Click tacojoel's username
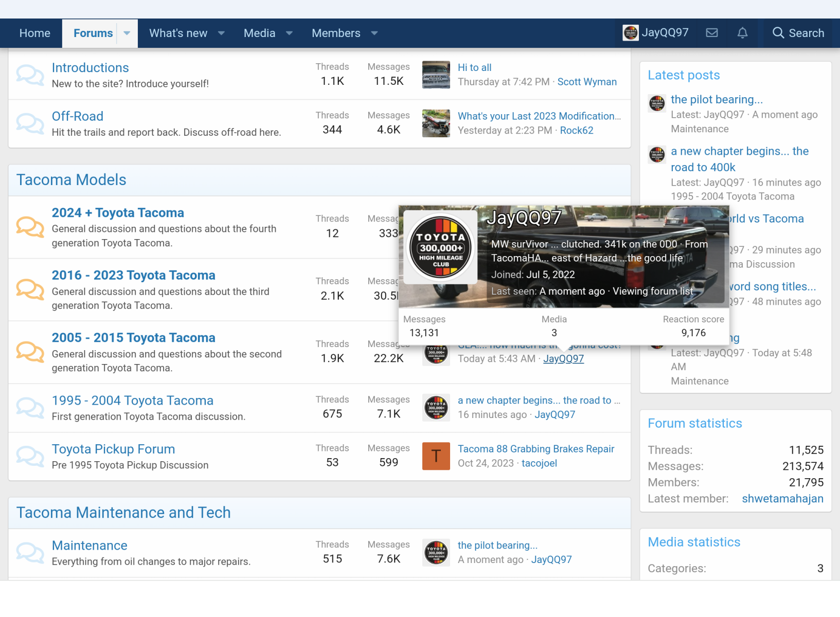Image resolution: width=840 pixels, height=617 pixels. coord(539,463)
